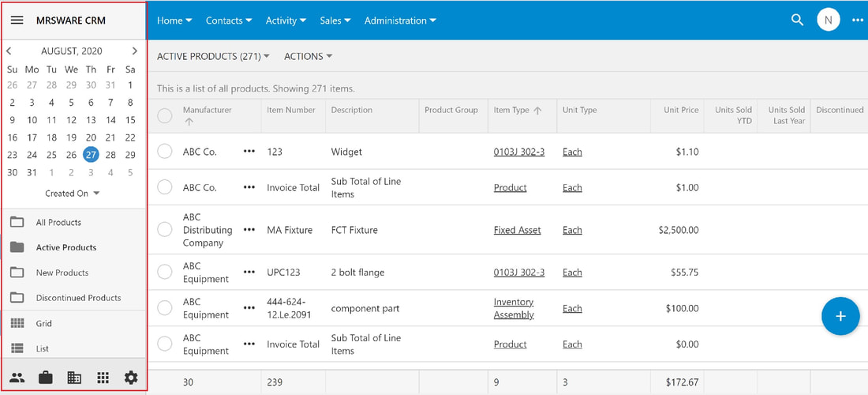Open the Administration menu
Screen dimensions: 868x395
point(400,21)
